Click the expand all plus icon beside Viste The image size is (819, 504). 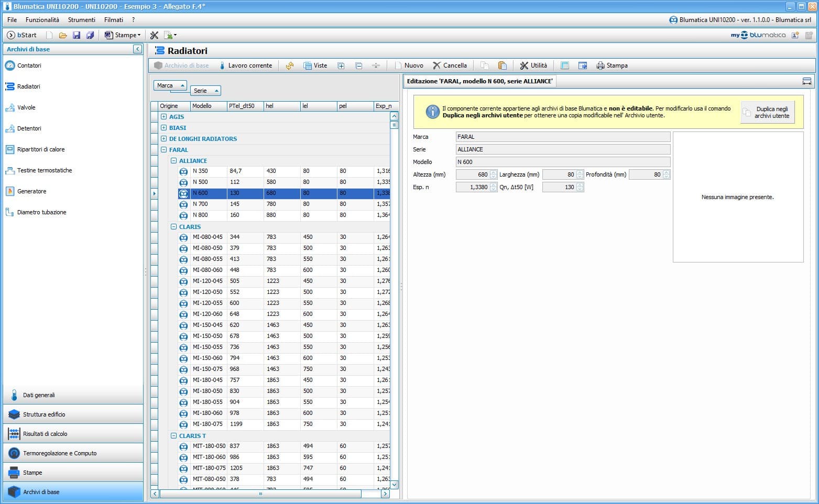[341, 65]
